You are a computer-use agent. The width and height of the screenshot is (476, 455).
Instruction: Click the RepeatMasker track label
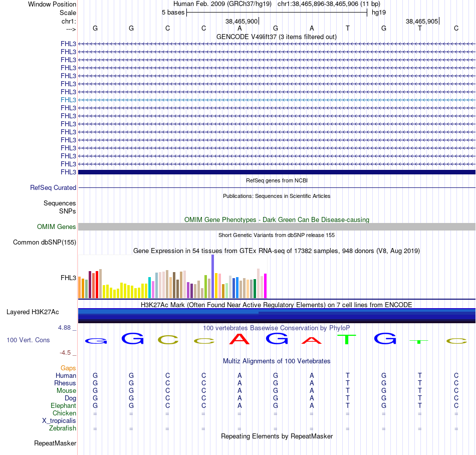click(x=55, y=443)
